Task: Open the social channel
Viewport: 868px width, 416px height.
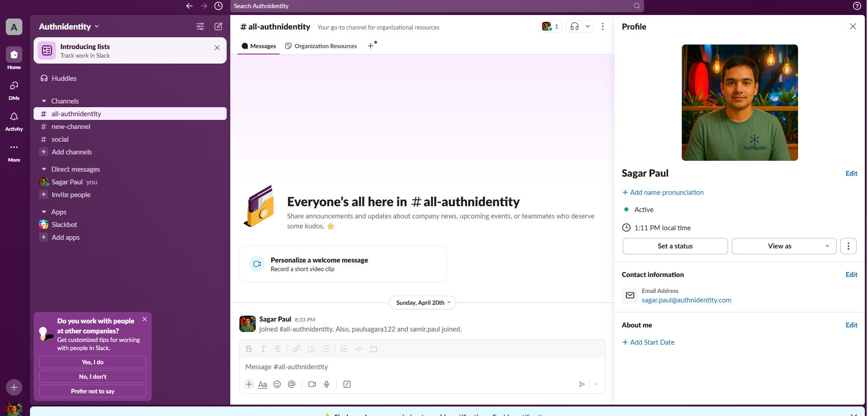Action: coord(130,139)
